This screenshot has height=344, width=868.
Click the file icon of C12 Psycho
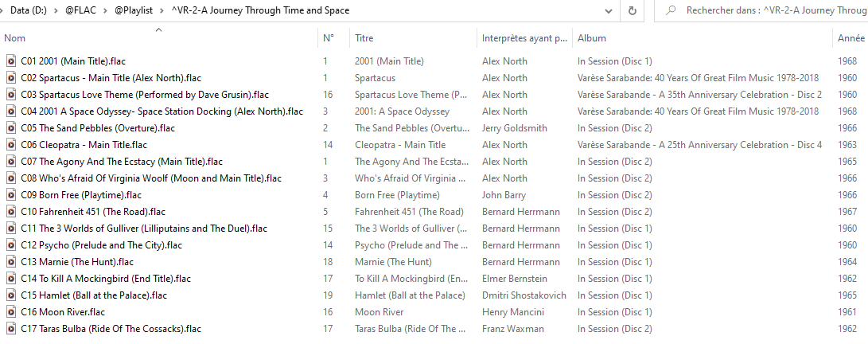click(10, 244)
